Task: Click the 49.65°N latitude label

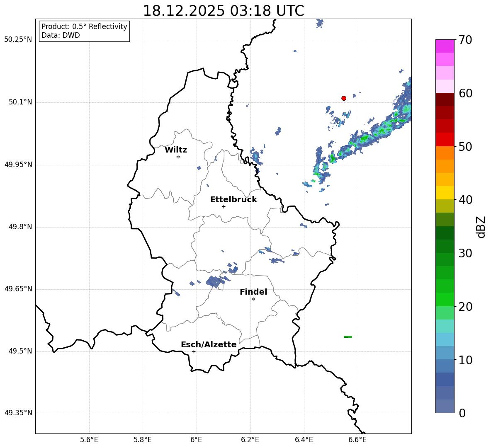Action: [18, 289]
